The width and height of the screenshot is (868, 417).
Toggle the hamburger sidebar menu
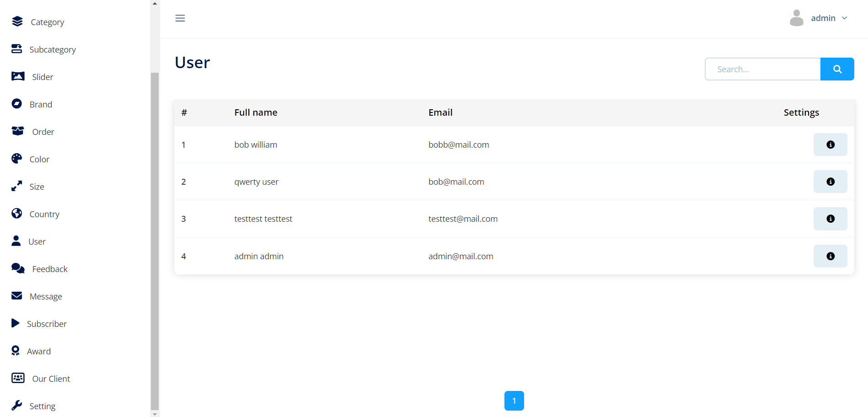[180, 18]
